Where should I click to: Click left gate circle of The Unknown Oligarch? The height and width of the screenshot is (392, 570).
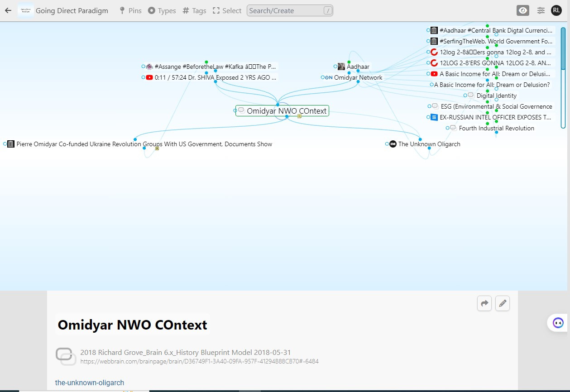(x=387, y=144)
